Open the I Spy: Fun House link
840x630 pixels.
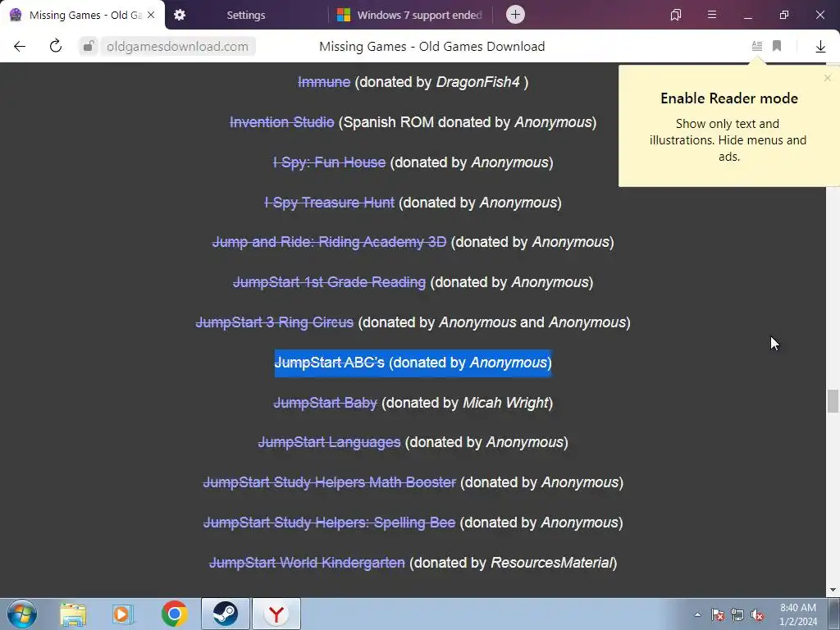330,162
